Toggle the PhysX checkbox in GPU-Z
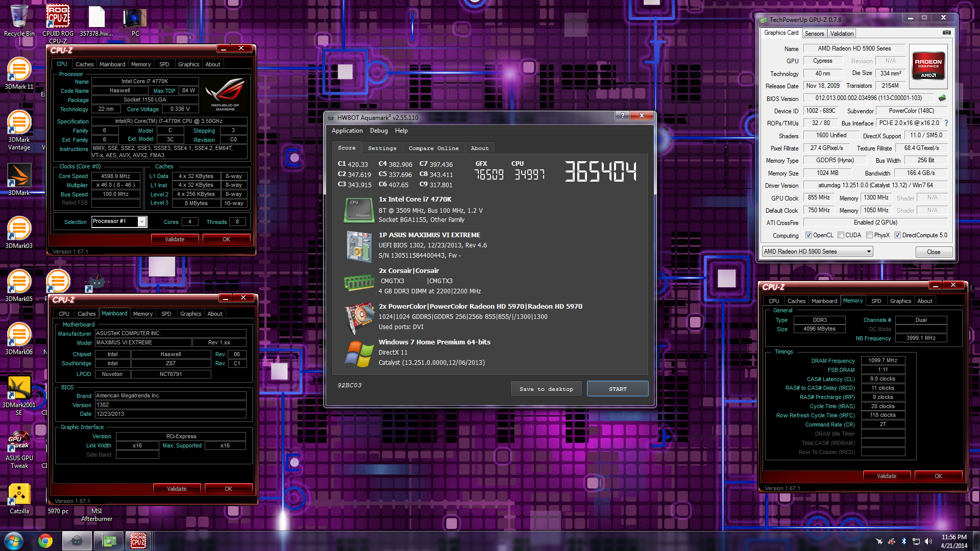 (869, 235)
